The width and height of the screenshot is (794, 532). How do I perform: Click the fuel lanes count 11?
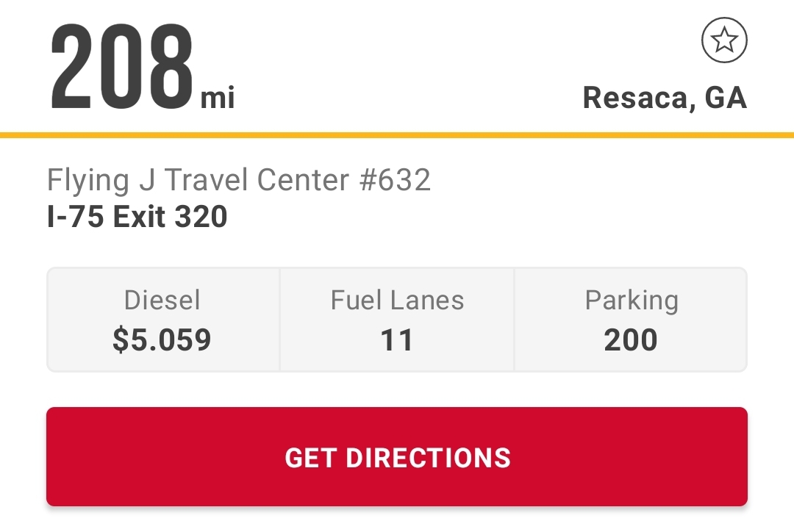coord(397,339)
